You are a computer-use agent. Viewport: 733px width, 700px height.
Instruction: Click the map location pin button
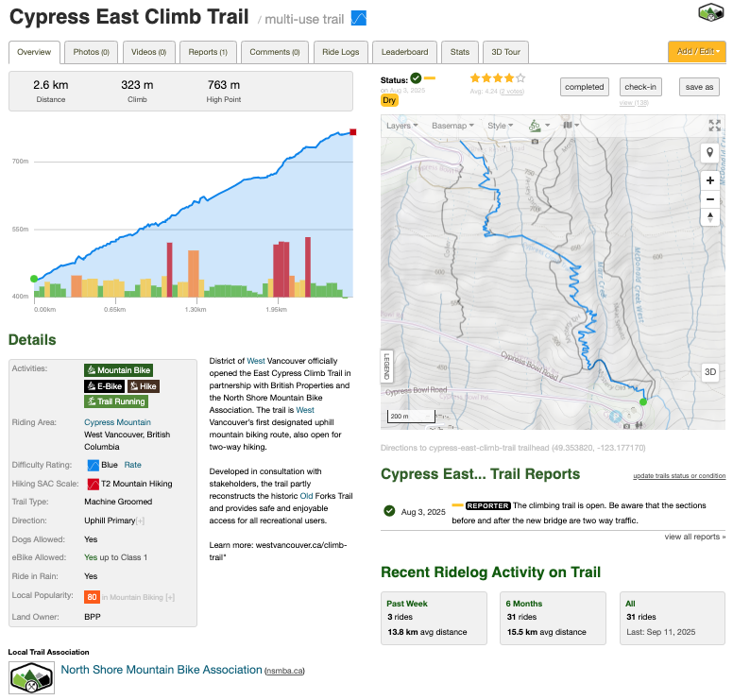point(709,152)
